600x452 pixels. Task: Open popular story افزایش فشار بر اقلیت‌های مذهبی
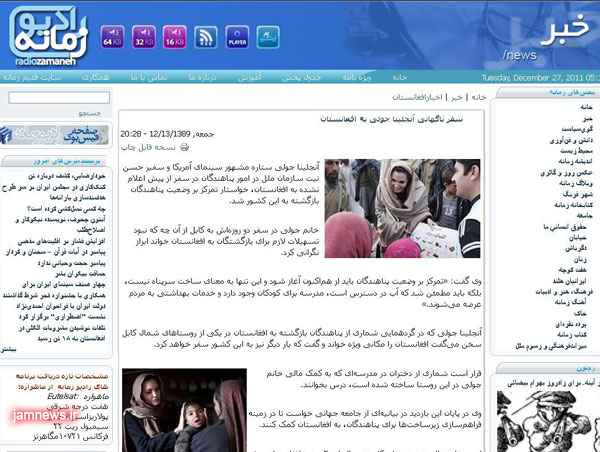click(x=61, y=242)
